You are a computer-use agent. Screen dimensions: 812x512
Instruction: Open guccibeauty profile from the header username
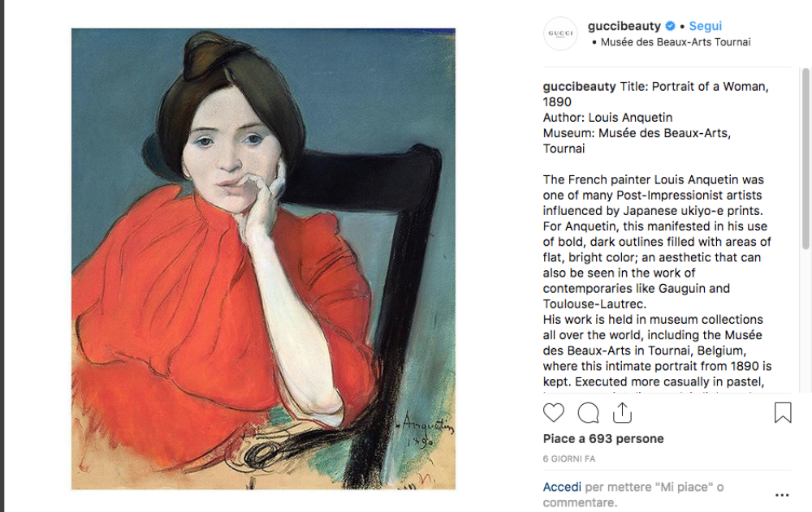624,26
